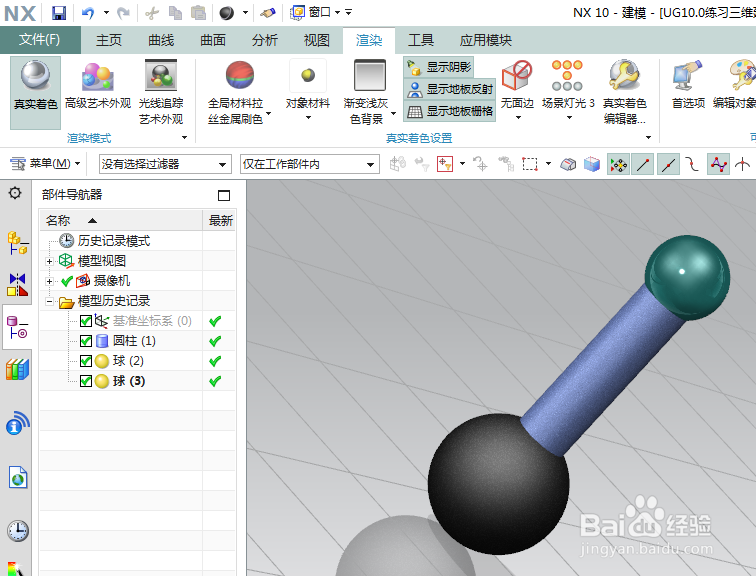Expand the 渲染模式 group arrow
Screen dimensions: 756x576
pos(184,138)
